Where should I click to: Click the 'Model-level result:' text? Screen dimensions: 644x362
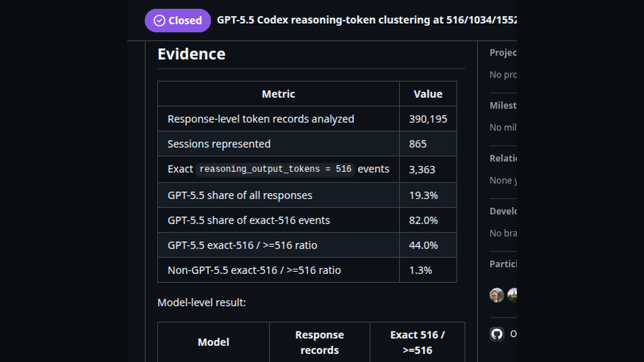(x=202, y=302)
